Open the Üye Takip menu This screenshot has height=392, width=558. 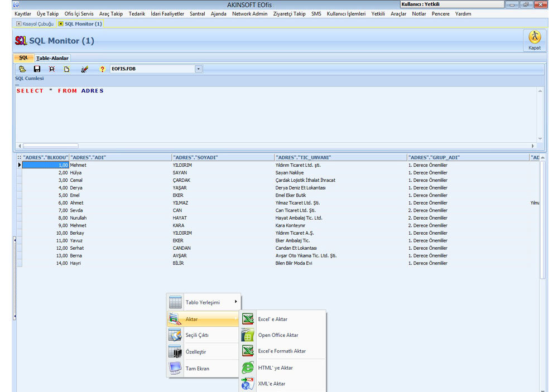(x=47, y=14)
